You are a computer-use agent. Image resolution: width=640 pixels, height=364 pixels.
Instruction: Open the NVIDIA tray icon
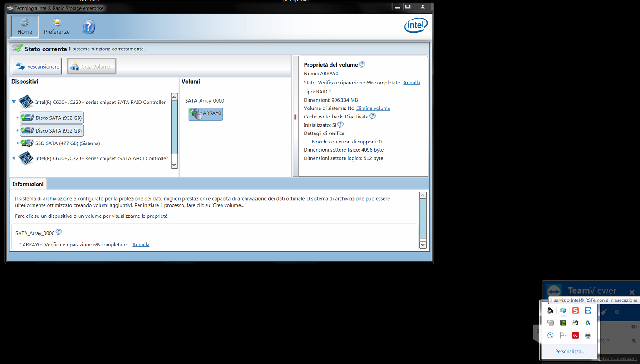coord(563,323)
